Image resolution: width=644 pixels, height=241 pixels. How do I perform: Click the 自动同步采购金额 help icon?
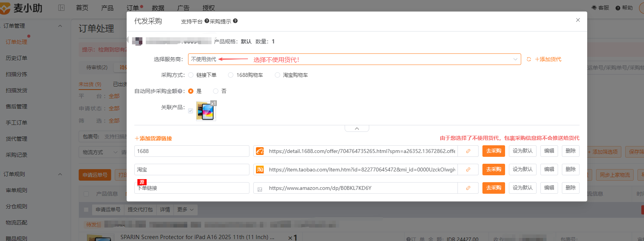tap(180, 91)
